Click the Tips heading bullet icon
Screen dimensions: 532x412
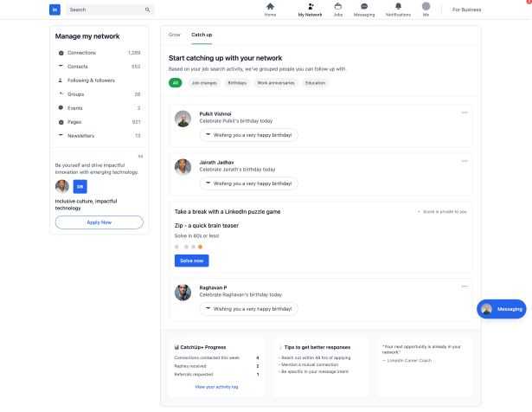point(280,347)
